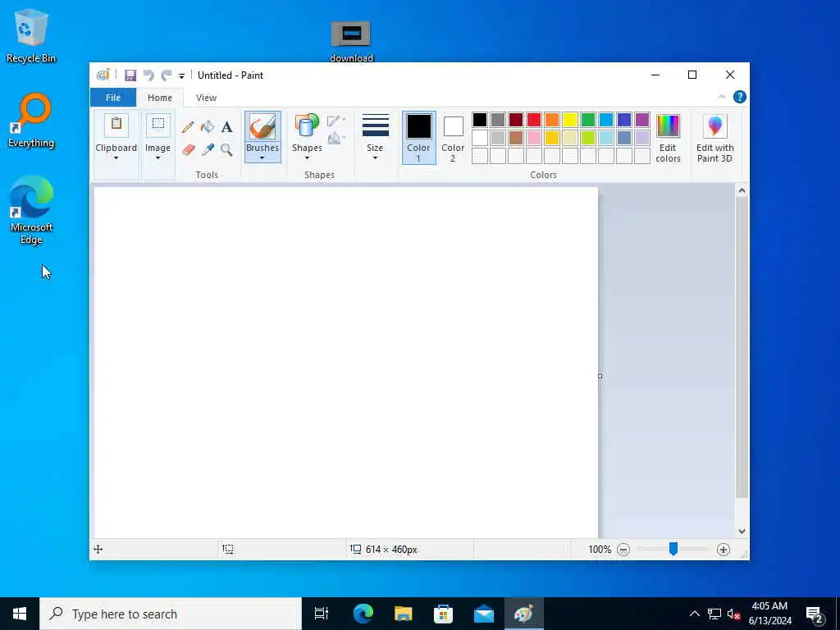This screenshot has height=630, width=840.
Task: Open Task View on the taskbar
Action: pyautogui.click(x=322, y=614)
